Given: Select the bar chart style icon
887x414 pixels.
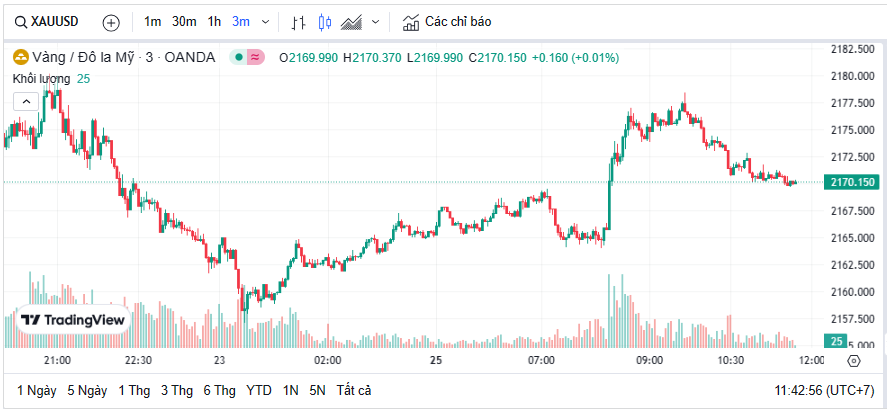Looking at the screenshot, I should tap(299, 21).
